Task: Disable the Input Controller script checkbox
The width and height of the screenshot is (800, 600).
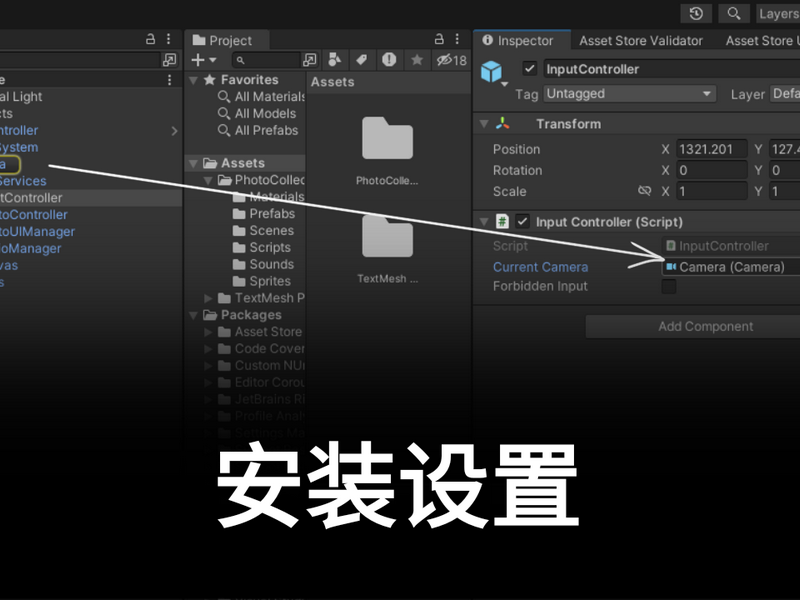Action: (522, 221)
